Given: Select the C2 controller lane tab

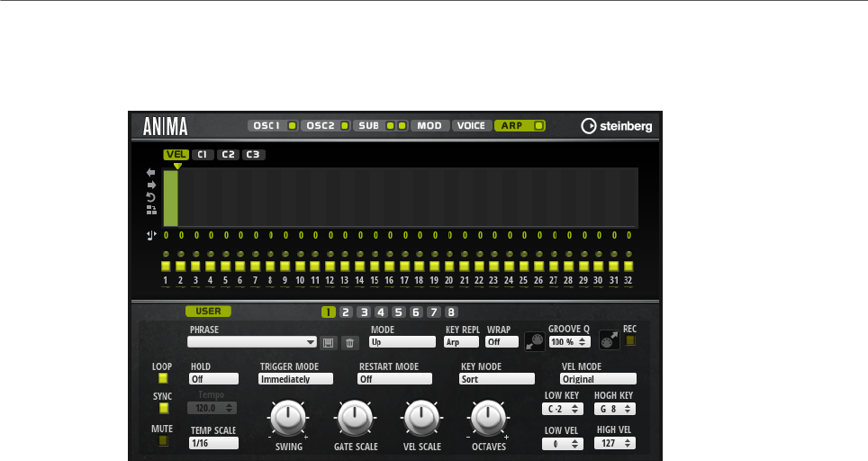Looking at the screenshot, I should [x=228, y=154].
